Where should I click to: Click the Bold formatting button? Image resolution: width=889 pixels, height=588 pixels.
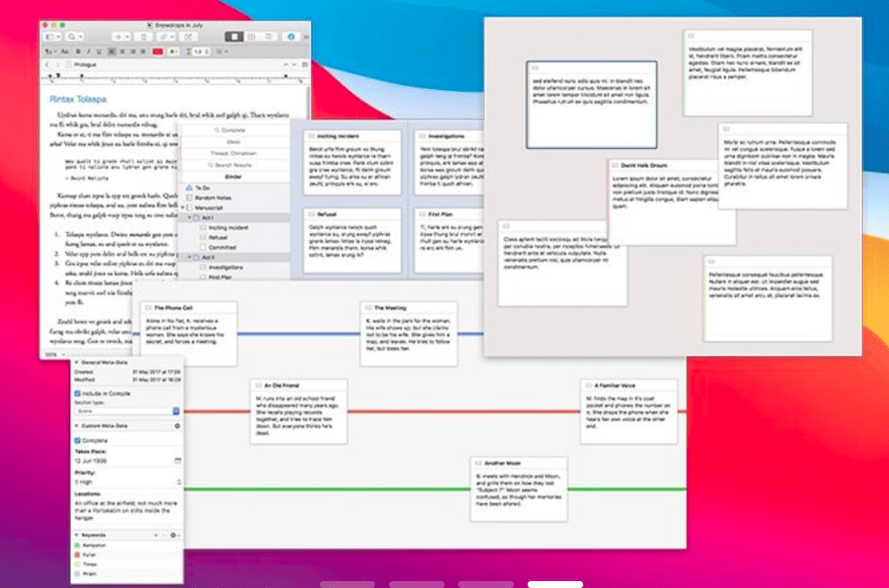click(x=78, y=52)
